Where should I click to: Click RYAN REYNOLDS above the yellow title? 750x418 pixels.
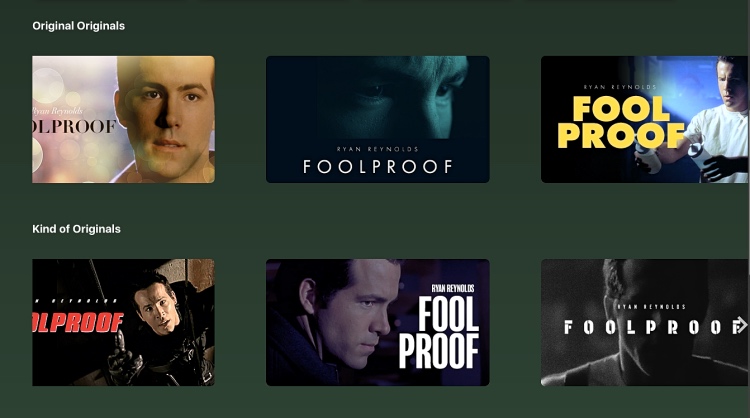(619, 87)
